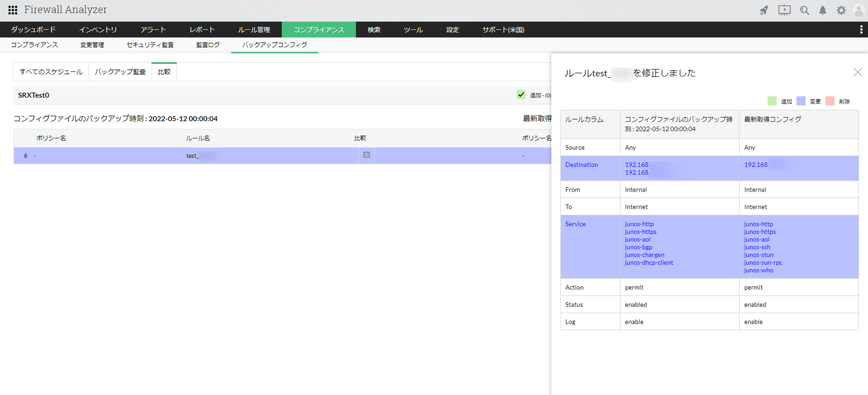
Task: Open the ルール管理 menu
Action: [x=254, y=30]
